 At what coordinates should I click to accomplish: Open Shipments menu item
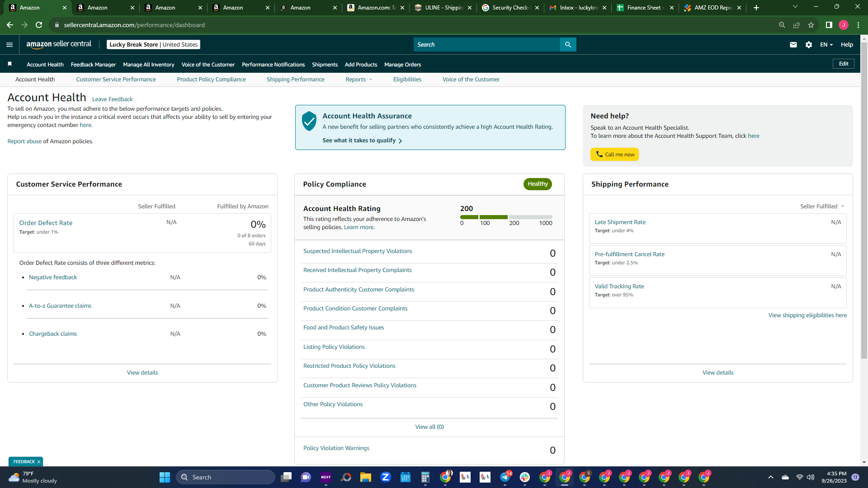click(325, 65)
